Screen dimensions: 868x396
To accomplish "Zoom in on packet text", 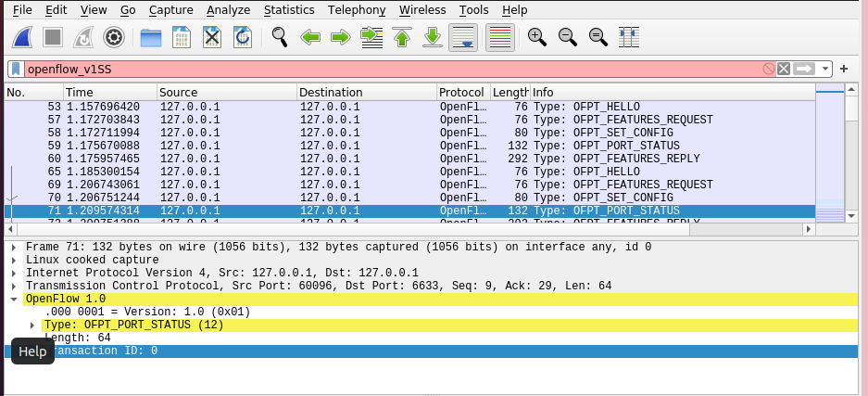I will tap(536, 38).
